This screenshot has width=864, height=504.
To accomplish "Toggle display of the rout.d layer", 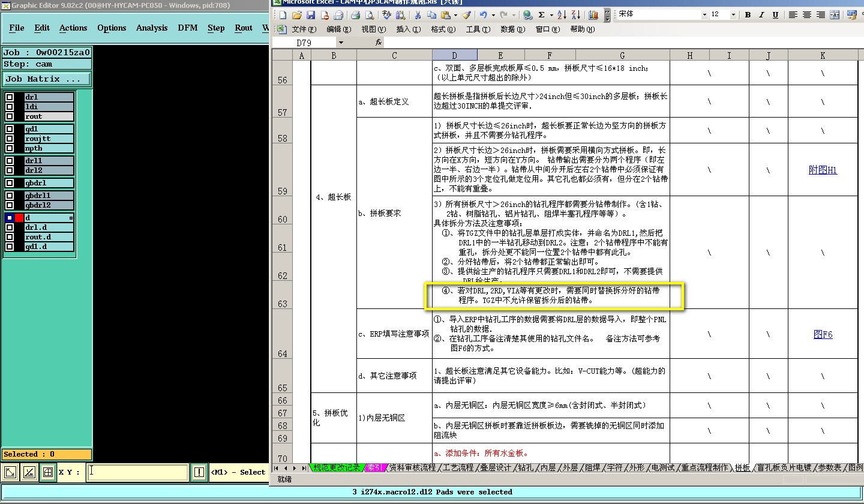I will [10, 237].
